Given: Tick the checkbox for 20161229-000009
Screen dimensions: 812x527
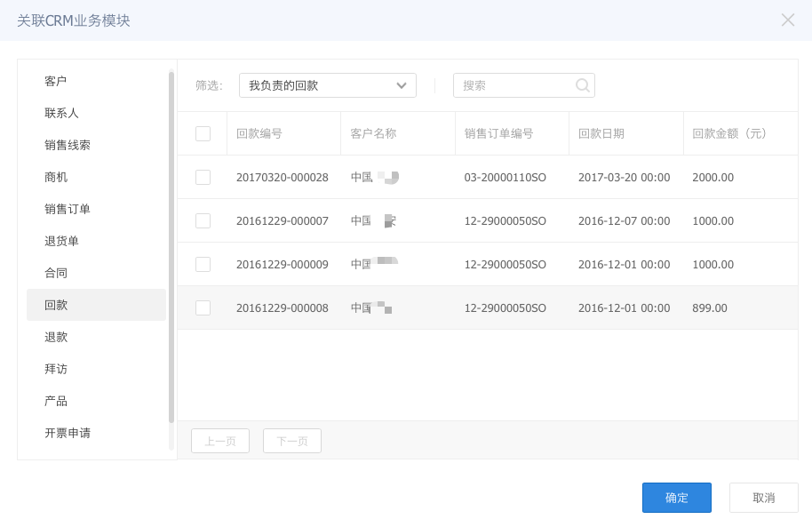Looking at the screenshot, I should [203, 264].
